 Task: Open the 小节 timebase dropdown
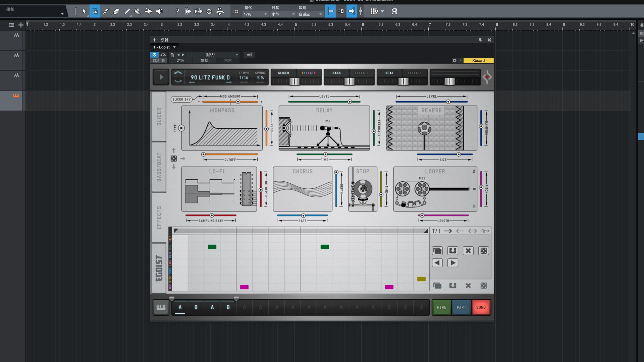pyautogui.click(x=283, y=14)
